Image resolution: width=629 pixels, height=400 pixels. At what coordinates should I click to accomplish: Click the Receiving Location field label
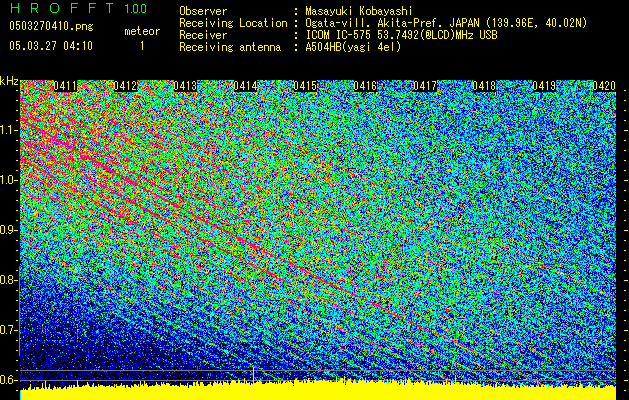point(233,23)
